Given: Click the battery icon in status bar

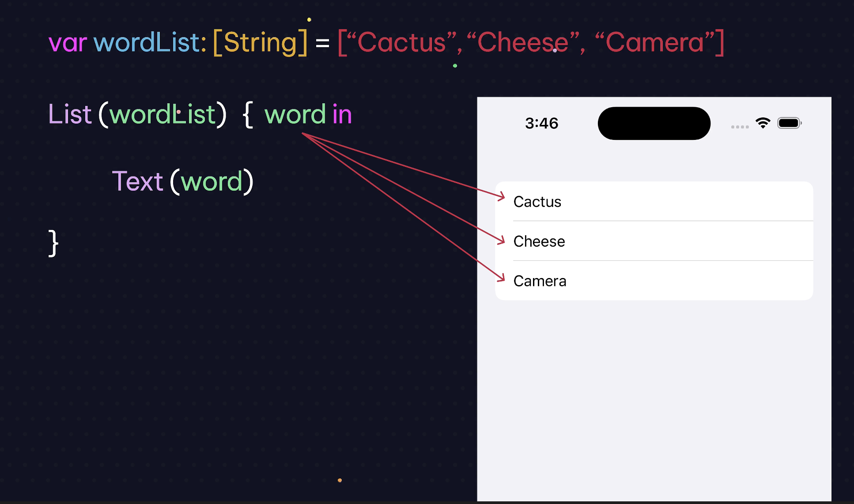Looking at the screenshot, I should 790,123.
